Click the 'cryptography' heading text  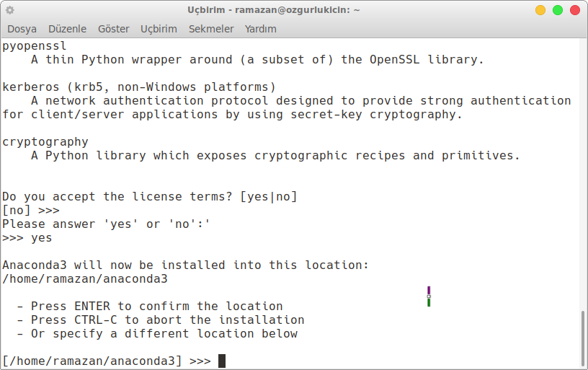click(x=45, y=142)
